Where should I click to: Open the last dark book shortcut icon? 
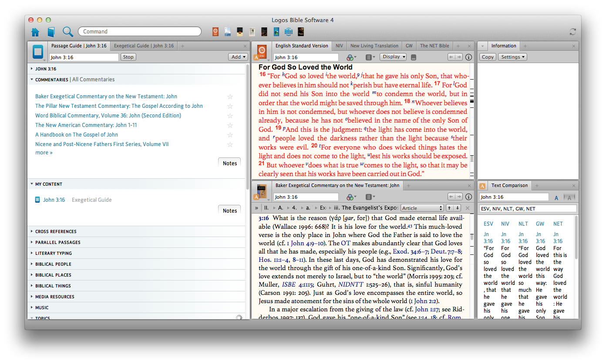tap(301, 31)
